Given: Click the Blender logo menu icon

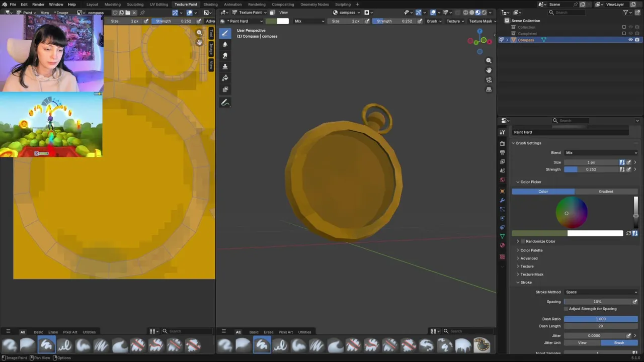Looking at the screenshot, I should [5, 5].
